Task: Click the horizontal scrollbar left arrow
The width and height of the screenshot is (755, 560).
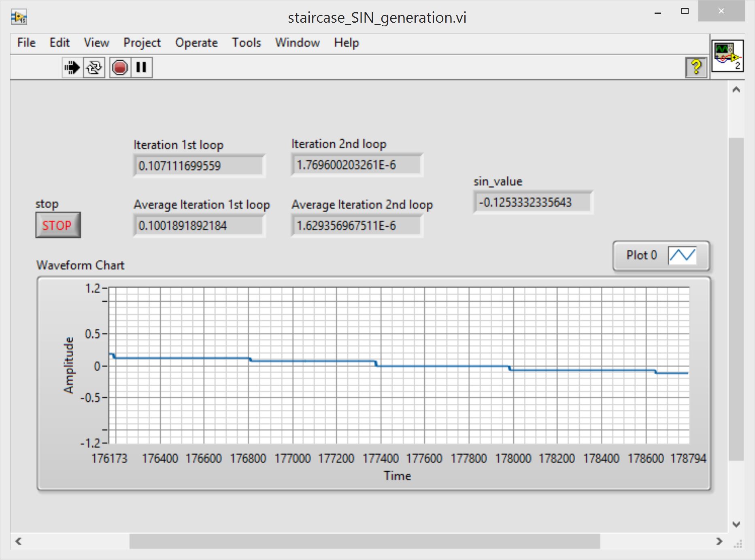Action: [18, 541]
